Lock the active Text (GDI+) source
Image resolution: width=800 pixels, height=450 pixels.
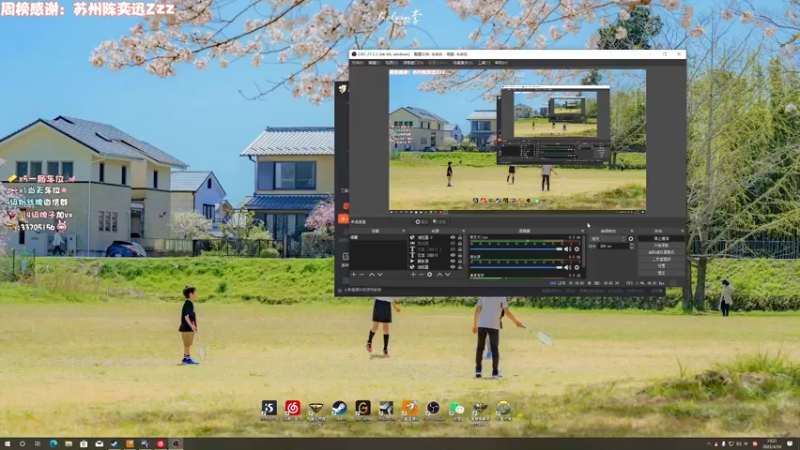[460, 255]
